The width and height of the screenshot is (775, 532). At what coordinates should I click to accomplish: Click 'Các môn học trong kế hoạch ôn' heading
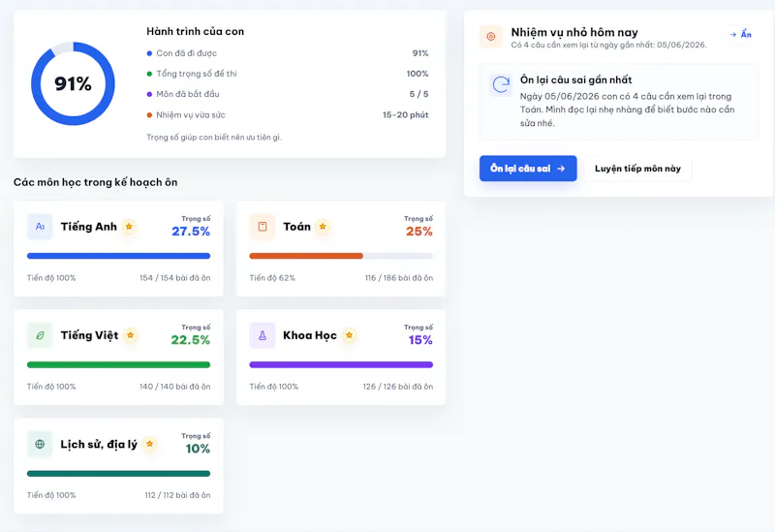[x=95, y=182]
